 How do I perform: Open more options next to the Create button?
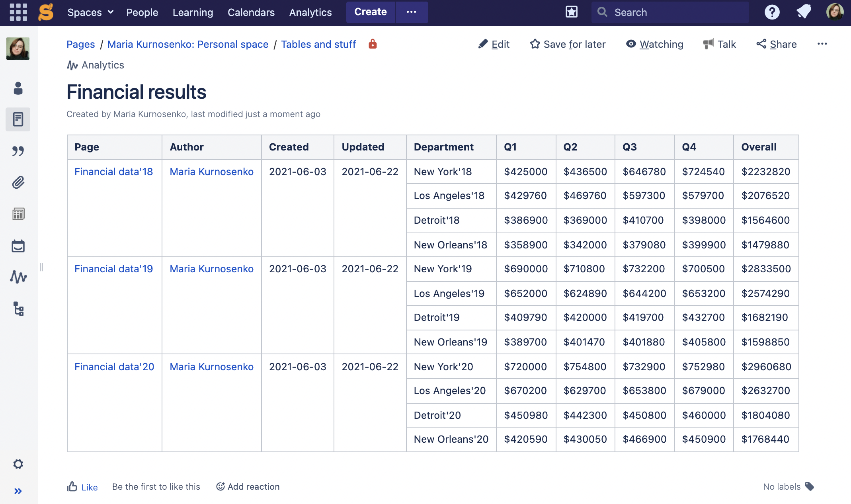[x=412, y=12]
